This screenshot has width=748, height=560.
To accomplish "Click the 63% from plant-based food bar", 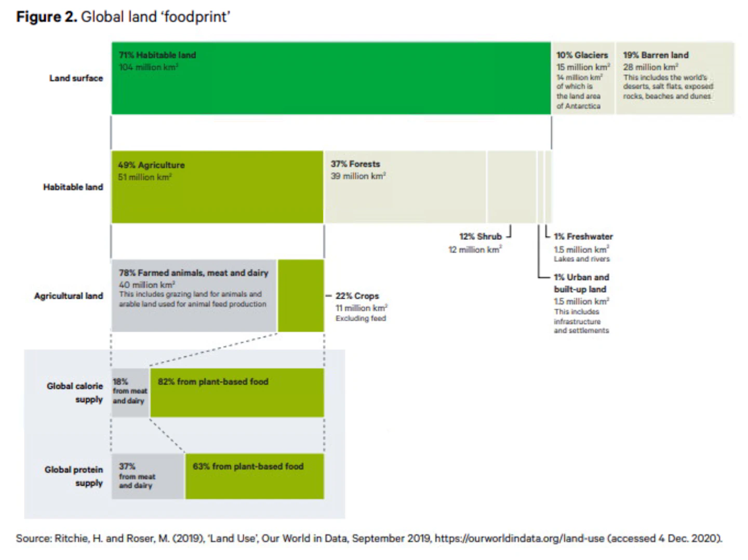I will (x=255, y=476).
